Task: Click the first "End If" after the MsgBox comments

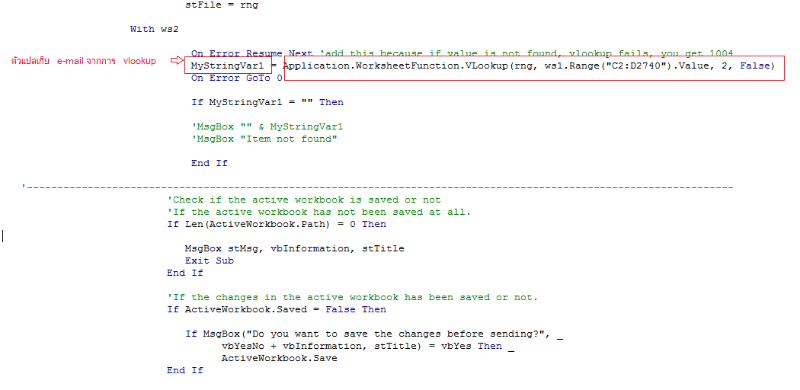Action: [209, 163]
